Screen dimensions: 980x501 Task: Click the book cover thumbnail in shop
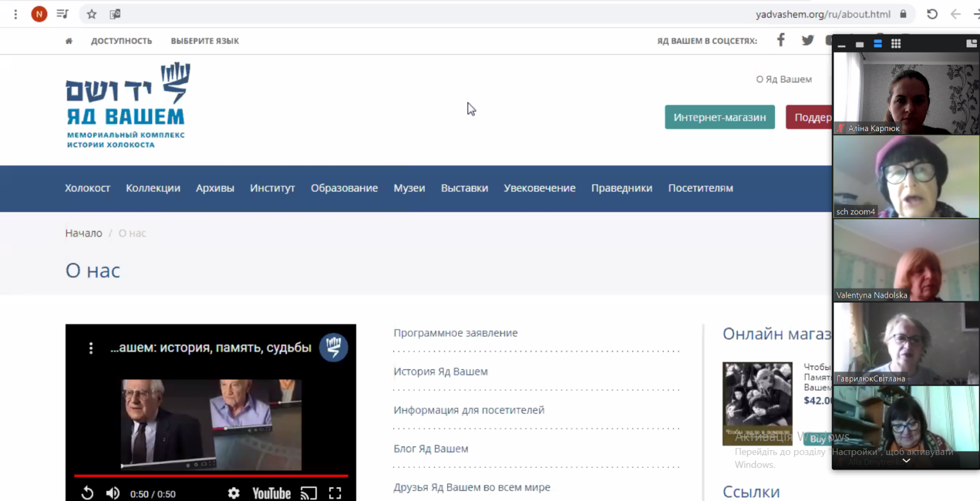click(757, 404)
